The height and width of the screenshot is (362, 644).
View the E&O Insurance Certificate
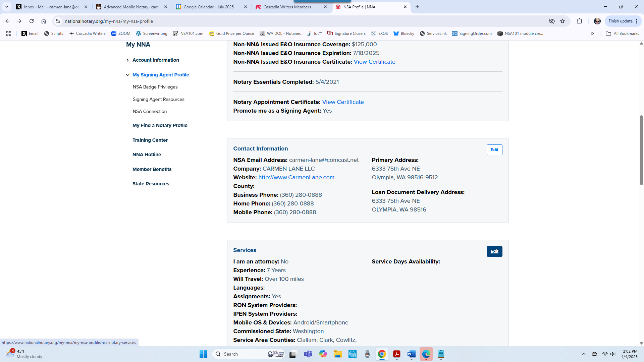pos(374,62)
